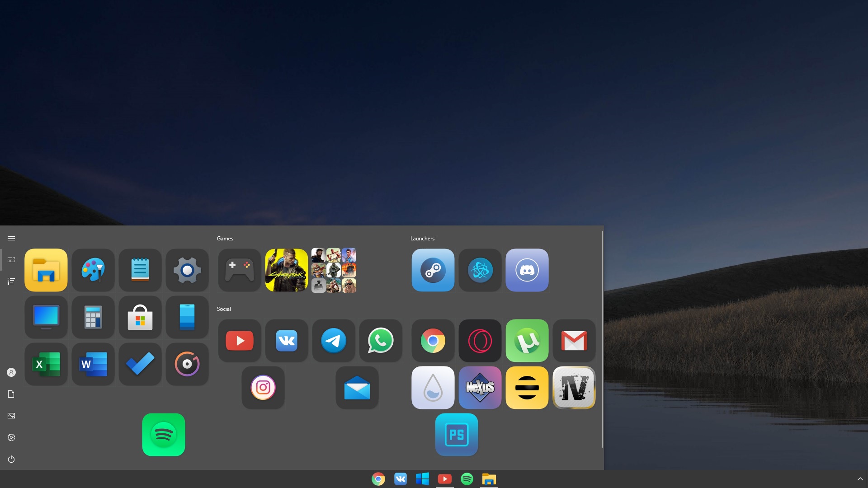
Task: Launch the Battle.net tile
Action: (x=480, y=270)
